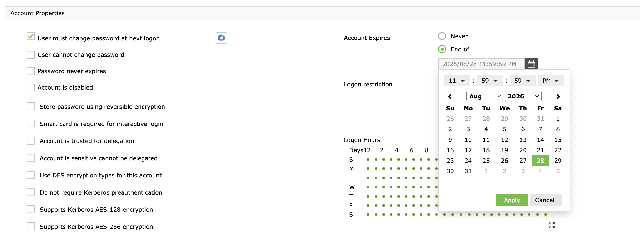
Task: Enable Supports Kerberos AES-128 encryption
Action: click(30, 209)
